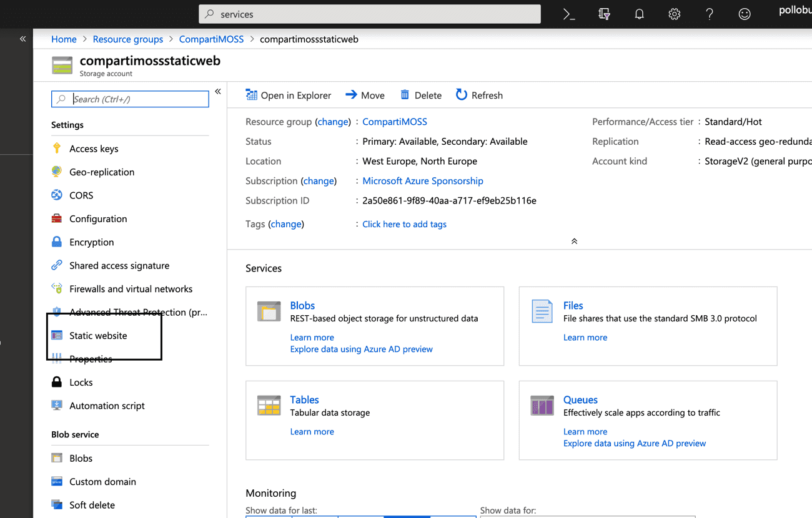Image resolution: width=812 pixels, height=518 pixels.
Task: Click the Custom domain www icon
Action: coord(57,481)
